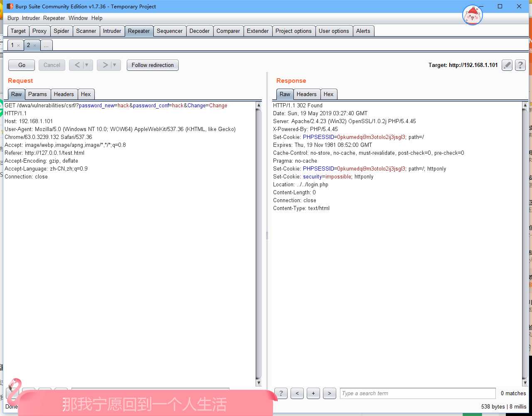Screen dimensions: 532x416
Task: Go to previous response search match
Action: click(x=297, y=393)
